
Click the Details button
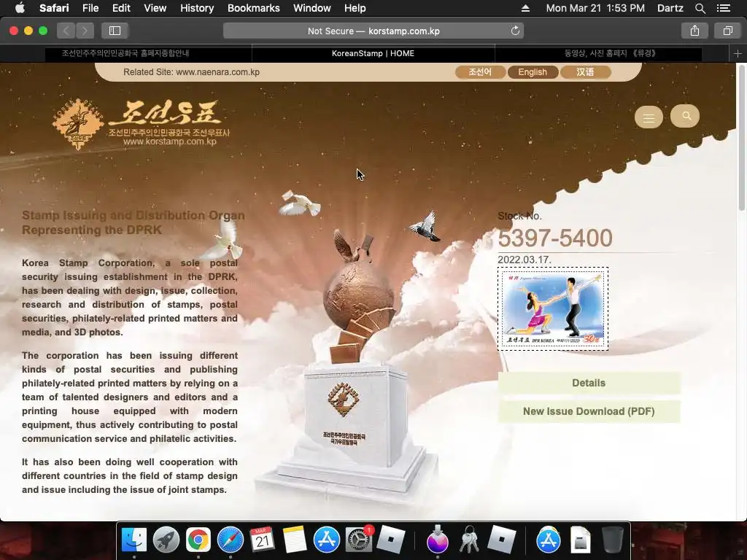click(x=589, y=383)
